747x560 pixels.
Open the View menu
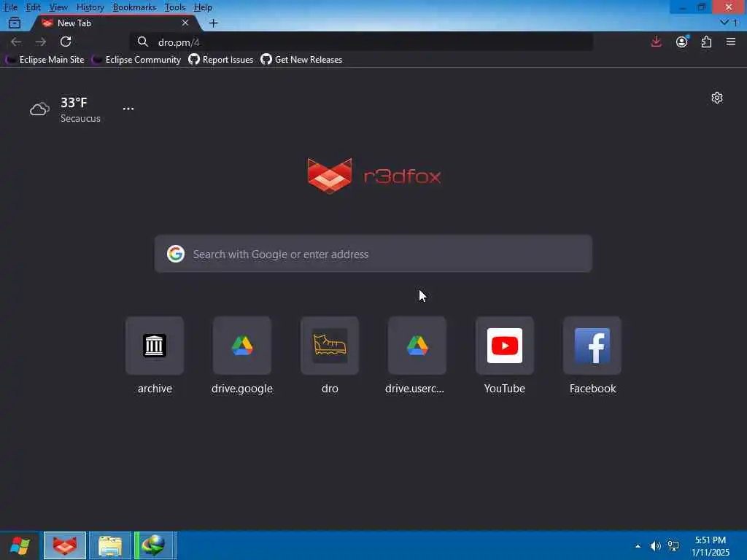tap(58, 7)
